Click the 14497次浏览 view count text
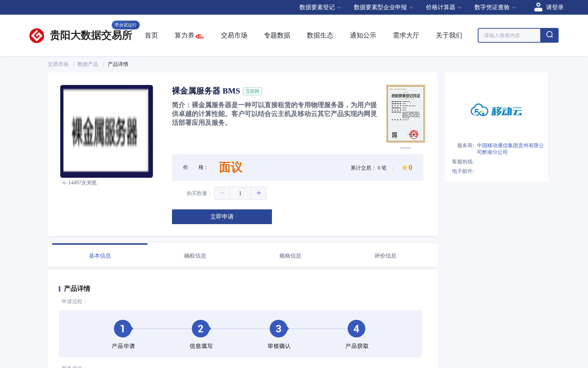Image resolution: width=588 pixels, height=368 pixels. pyautogui.click(x=82, y=183)
